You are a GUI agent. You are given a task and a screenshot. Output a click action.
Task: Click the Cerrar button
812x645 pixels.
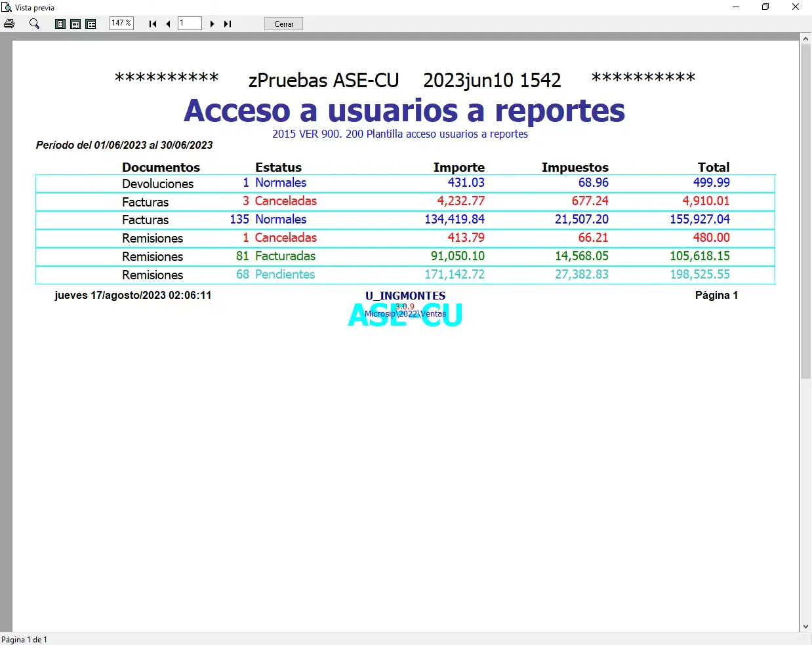point(284,24)
